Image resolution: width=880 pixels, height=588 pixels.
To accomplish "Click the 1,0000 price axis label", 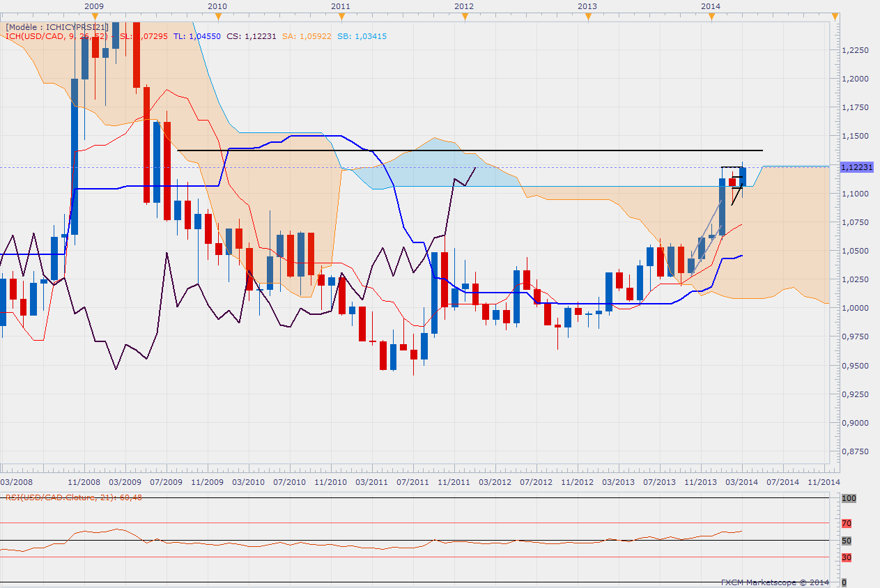I will [854, 308].
